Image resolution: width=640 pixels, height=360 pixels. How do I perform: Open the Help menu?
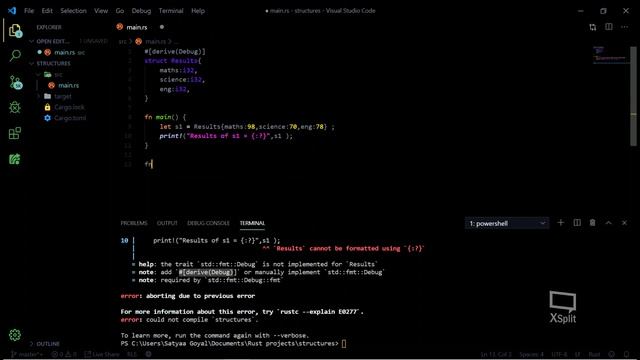[x=198, y=11]
